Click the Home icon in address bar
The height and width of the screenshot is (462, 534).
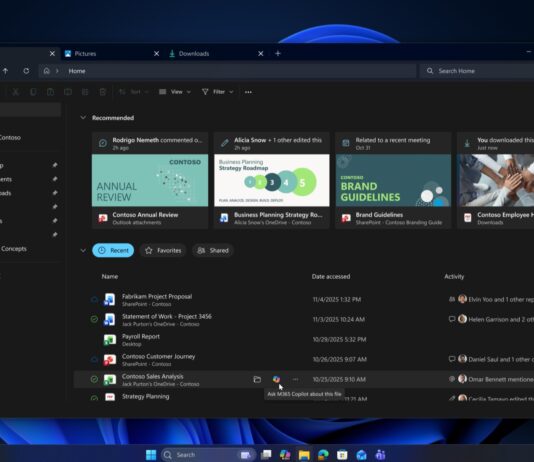pos(47,71)
